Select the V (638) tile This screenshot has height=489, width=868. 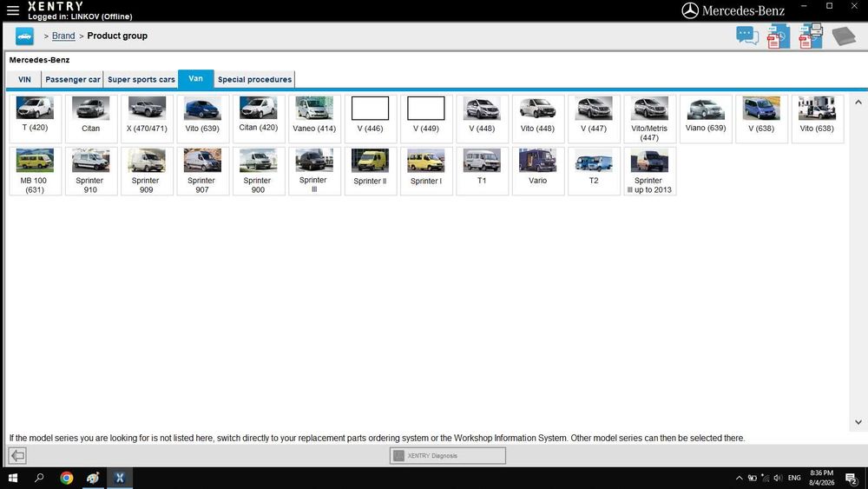(762, 119)
